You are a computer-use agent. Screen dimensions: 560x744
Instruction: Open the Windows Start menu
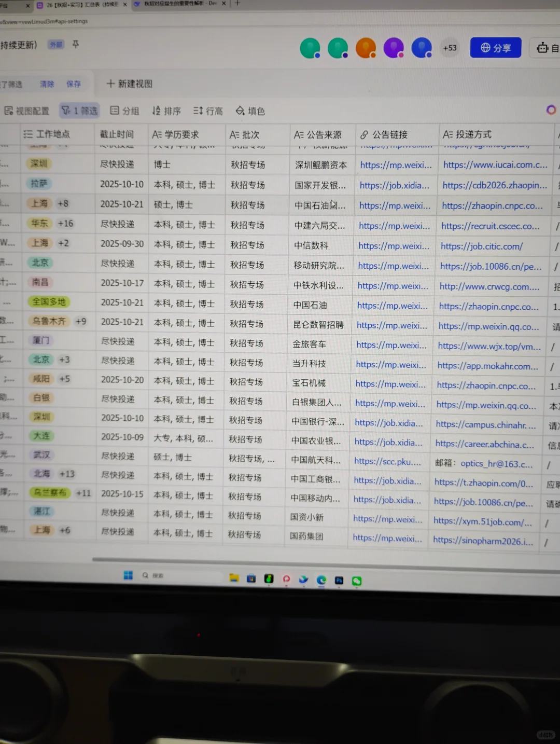[128, 575]
